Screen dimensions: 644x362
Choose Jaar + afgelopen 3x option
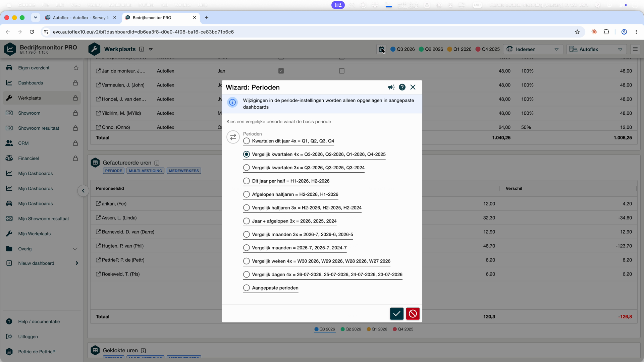(247, 221)
